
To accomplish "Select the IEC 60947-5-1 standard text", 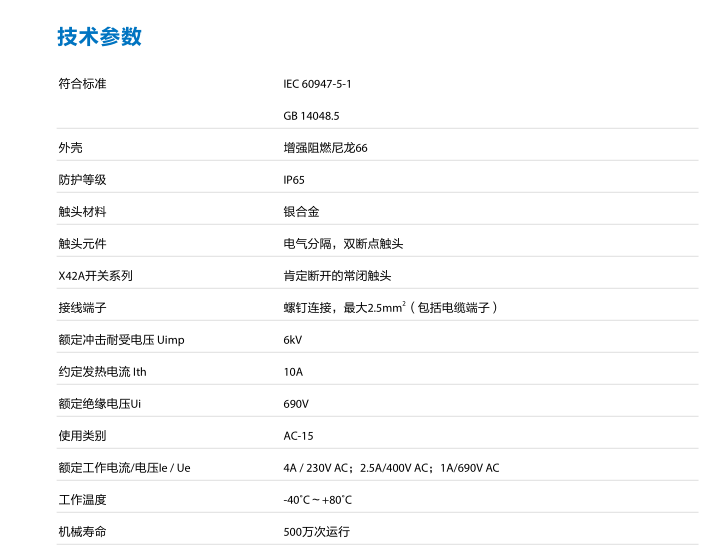I will 317,84.
